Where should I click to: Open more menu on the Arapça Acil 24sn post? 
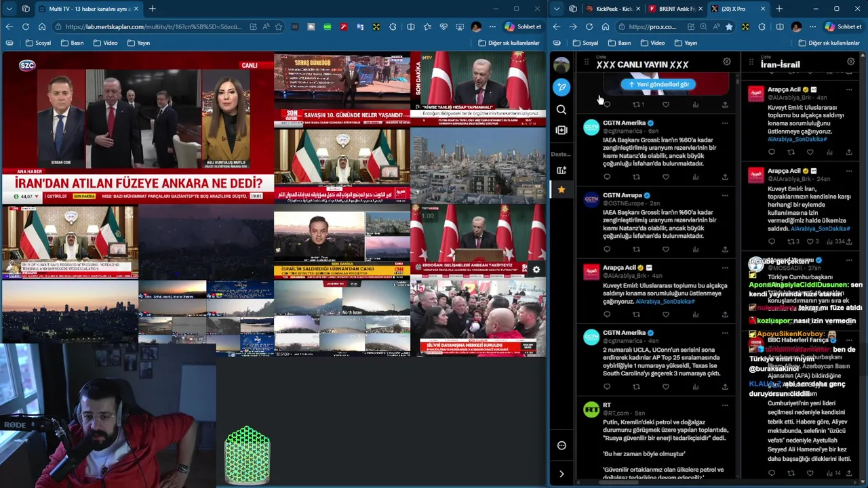(849, 171)
